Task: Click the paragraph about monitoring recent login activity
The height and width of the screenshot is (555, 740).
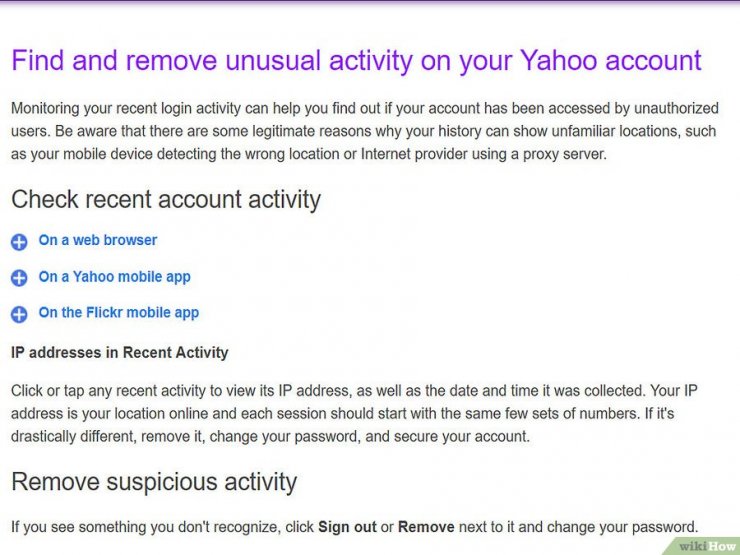Action: tap(365, 131)
